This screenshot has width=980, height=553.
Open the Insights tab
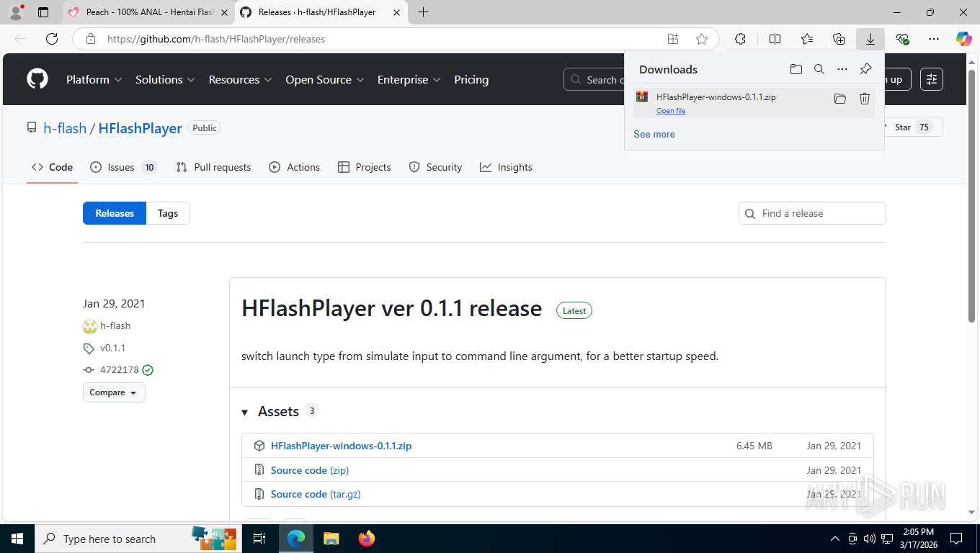coord(506,167)
